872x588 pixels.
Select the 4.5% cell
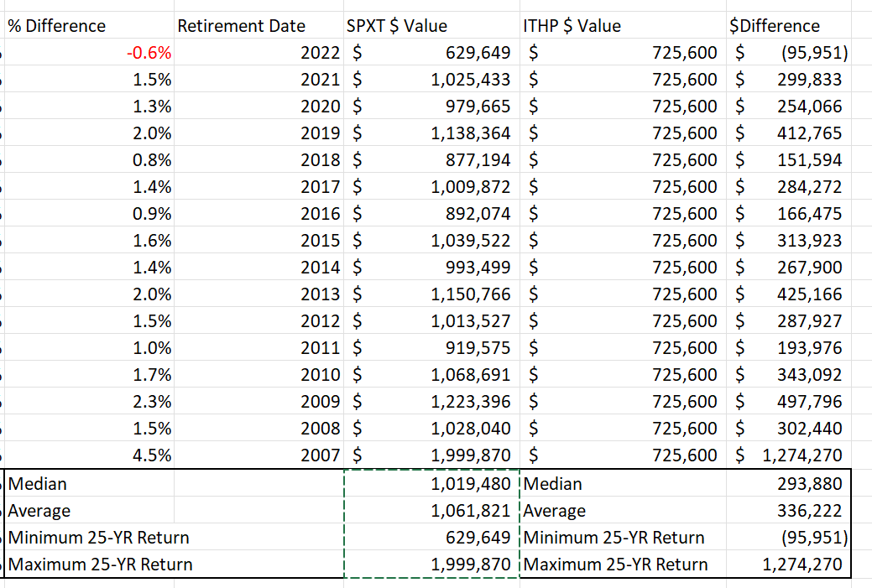coord(89,455)
